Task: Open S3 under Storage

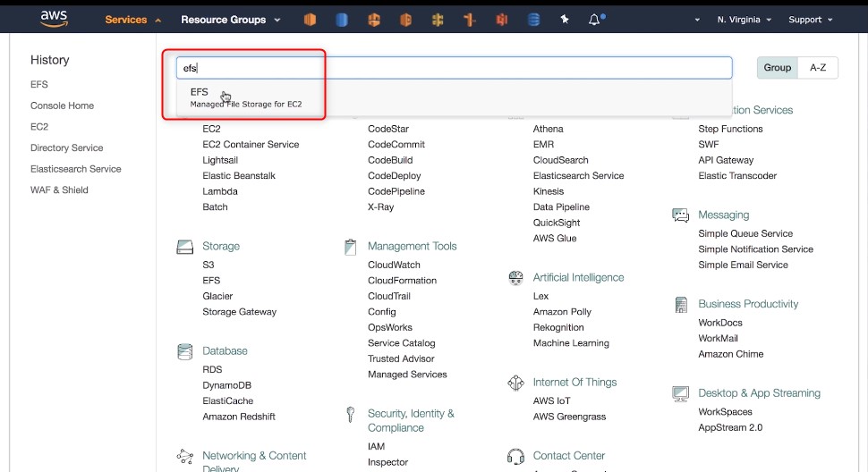Action: pos(208,265)
